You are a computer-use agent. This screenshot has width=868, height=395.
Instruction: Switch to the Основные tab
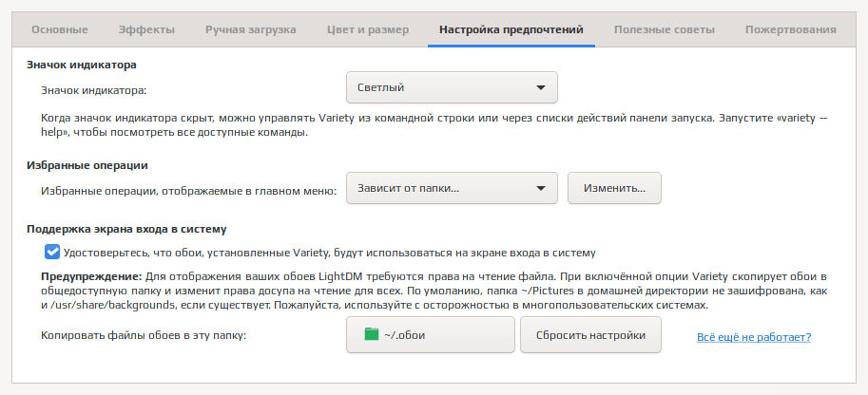60,29
